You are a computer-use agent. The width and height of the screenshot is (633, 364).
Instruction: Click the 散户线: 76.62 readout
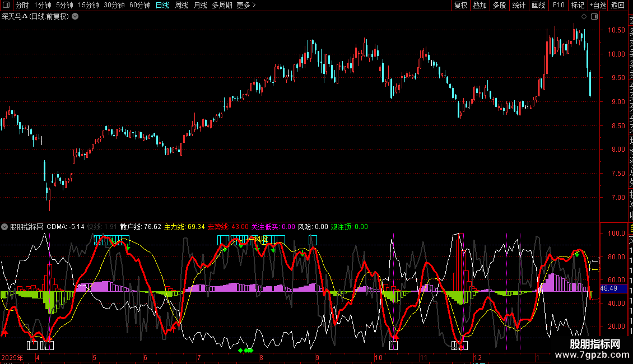(141, 227)
